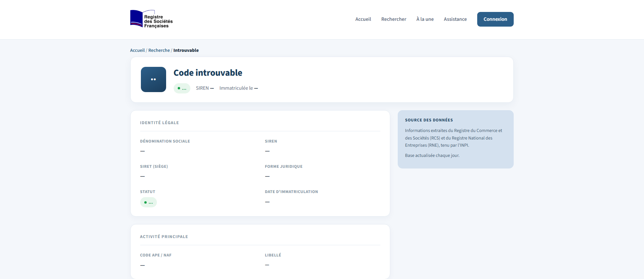This screenshot has width=644, height=279.
Task: Click the Connexion button
Action: tap(495, 19)
